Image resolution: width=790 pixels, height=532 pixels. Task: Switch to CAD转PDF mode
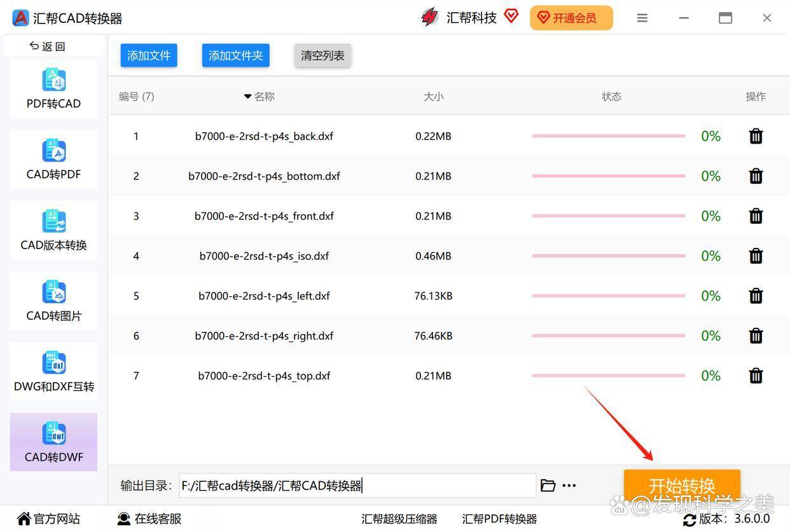point(53,160)
